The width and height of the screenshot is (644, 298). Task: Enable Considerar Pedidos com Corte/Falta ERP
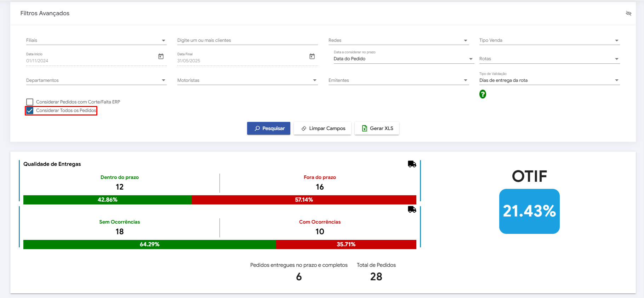(x=30, y=102)
